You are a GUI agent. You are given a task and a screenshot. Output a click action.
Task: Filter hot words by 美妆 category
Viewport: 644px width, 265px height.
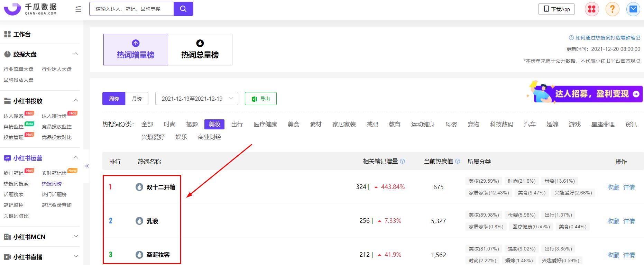pos(214,124)
